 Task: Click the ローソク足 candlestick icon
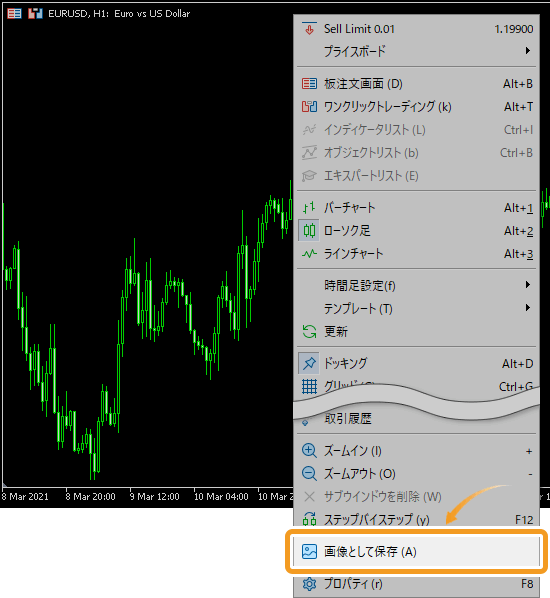pos(309,231)
